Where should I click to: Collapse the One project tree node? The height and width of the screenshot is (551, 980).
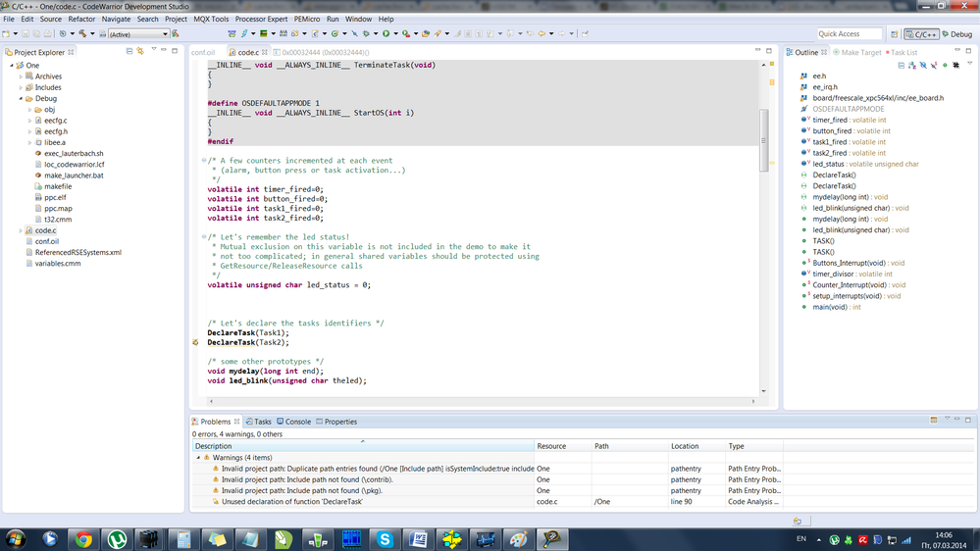click(x=11, y=65)
